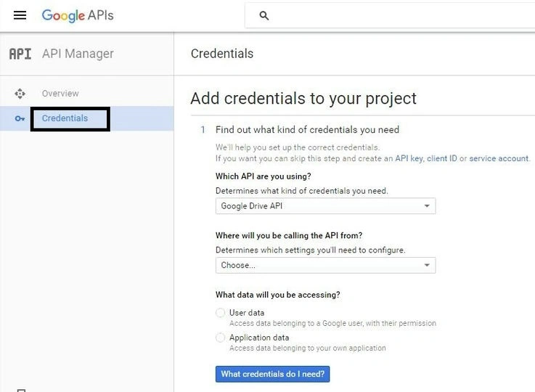
Task: Click the search magnifier icon
Action: coord(264,16)
